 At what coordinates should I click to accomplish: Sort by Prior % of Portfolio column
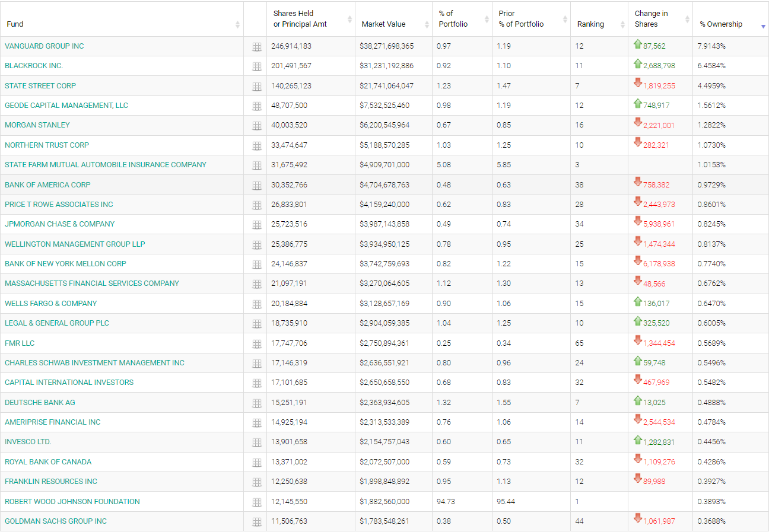565,20
